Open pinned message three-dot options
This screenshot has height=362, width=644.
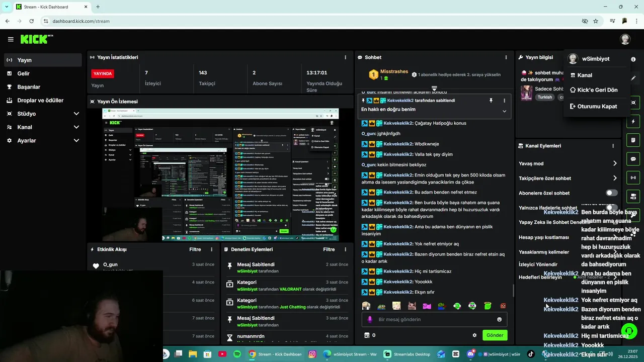coord(504,101)
